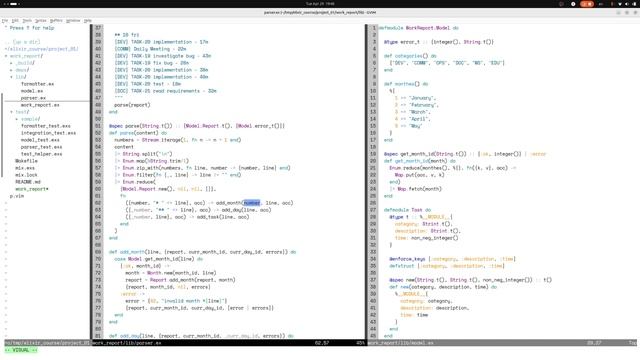
Task: Open the volume icon in system tray
Action: [627, 4]
